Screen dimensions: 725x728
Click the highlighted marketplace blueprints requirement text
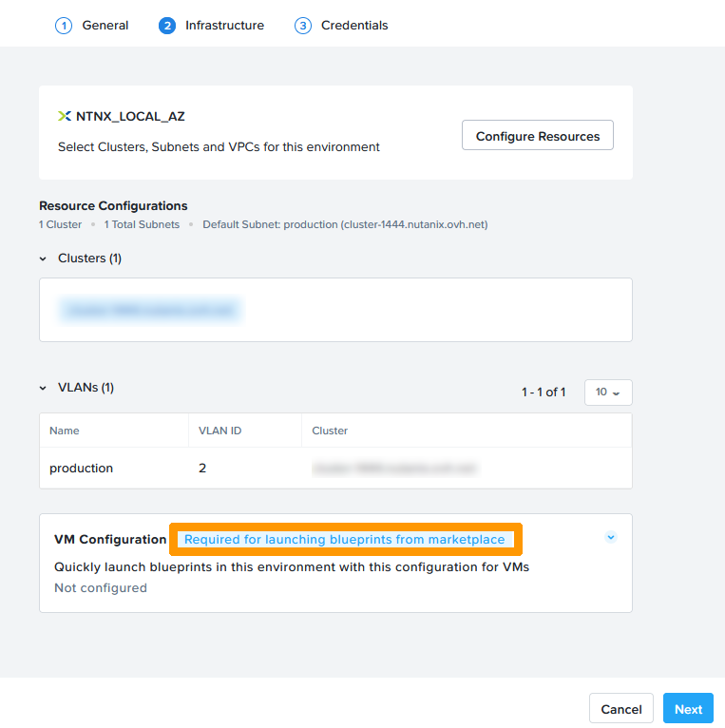coord(345,540)
